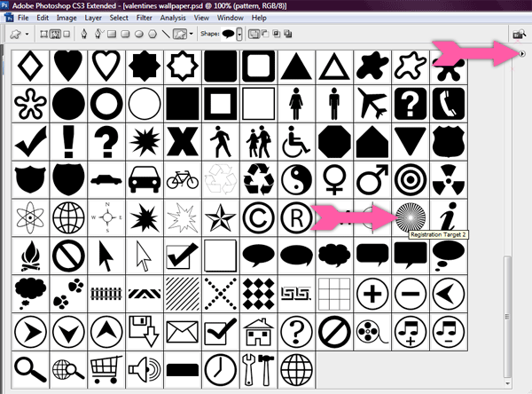
Task: Open shape picker flyout menu arrow
Action: [x=522, y=53]
